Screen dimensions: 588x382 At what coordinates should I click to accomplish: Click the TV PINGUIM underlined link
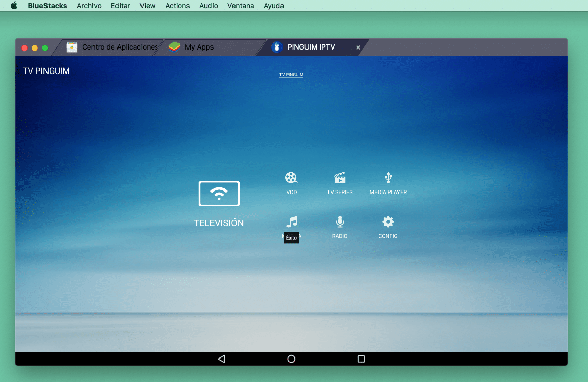point(291,74)
